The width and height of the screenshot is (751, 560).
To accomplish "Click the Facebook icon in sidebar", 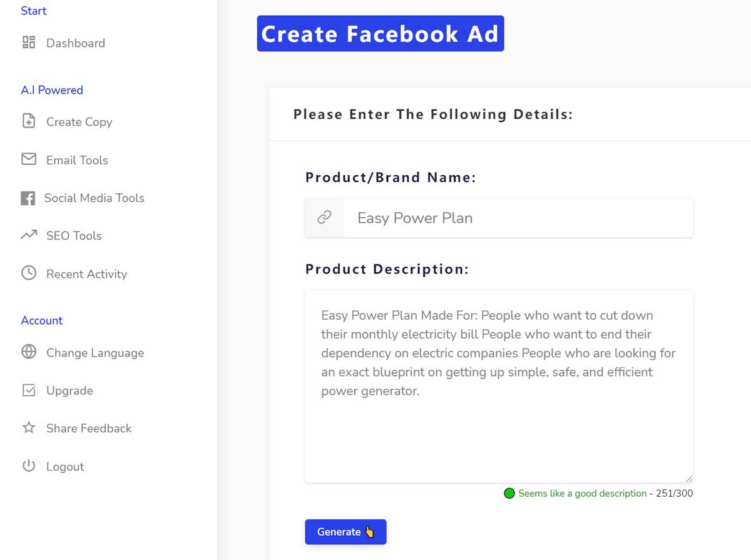I will click(x=28, y=198).
